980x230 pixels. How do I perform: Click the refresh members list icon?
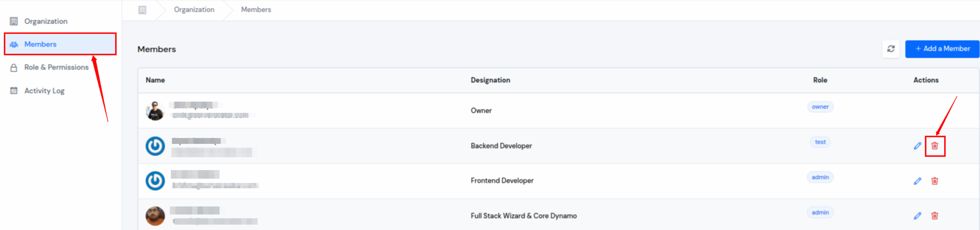(x=891, y=49)
